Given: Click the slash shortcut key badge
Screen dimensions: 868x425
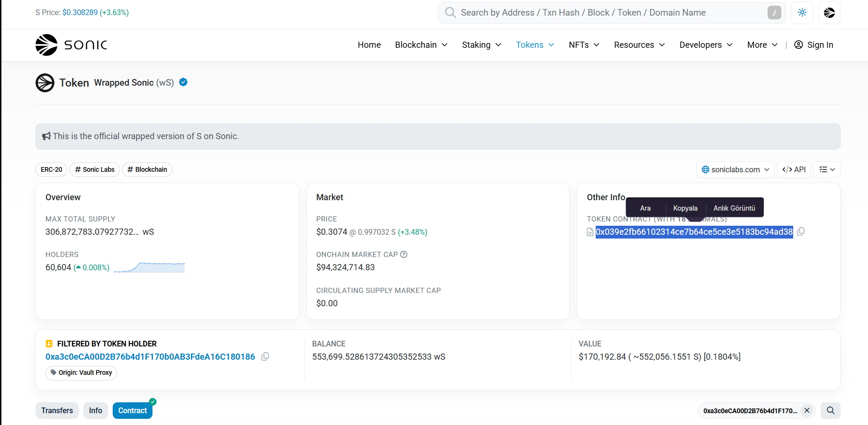Looking at the screenshot, I should coord(774,13).
